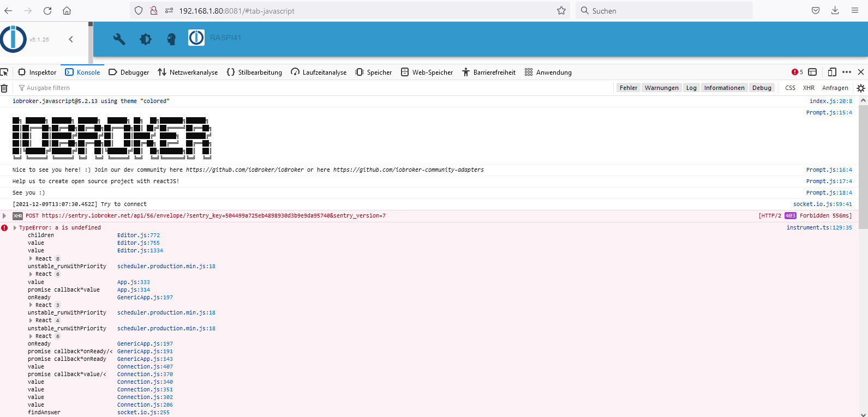This screenshot has height=417, width=868.
Task: Open socket.io.js:255 stack link
Action: click(143, 413)
